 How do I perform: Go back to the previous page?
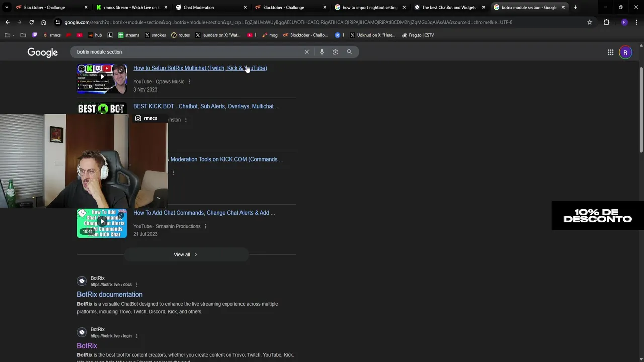[x=7, y=22]
